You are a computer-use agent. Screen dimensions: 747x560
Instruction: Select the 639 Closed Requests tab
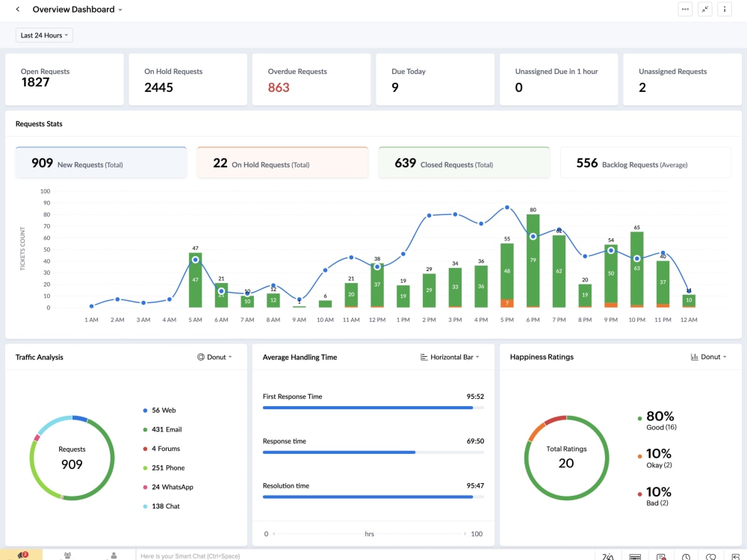pyautogui.click(x=464, y=162)
